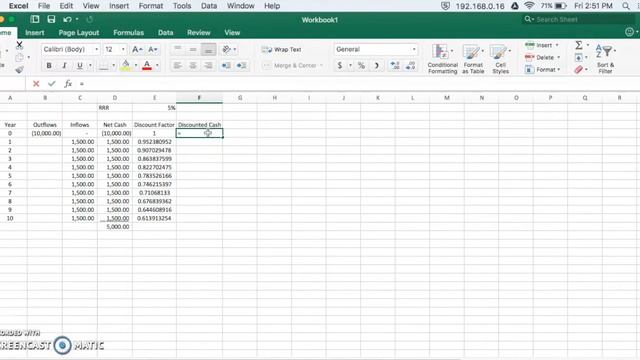Open text orientation options

pyautogui.click(x=229, y=49)
